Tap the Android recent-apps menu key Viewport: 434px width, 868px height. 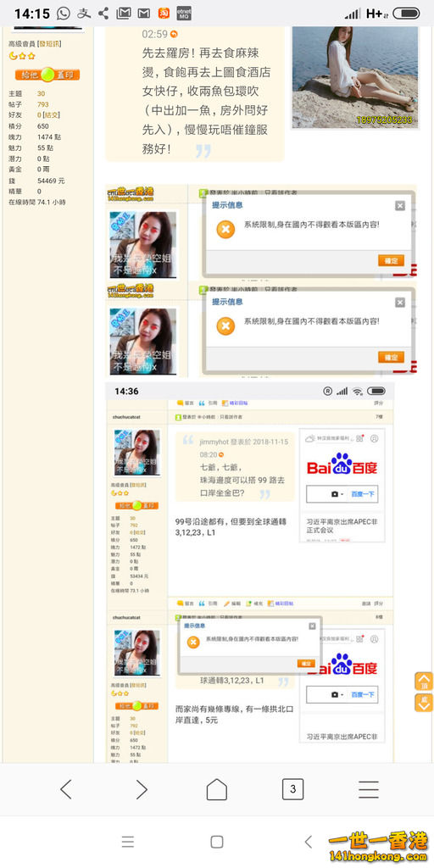[x=128, y=842]
